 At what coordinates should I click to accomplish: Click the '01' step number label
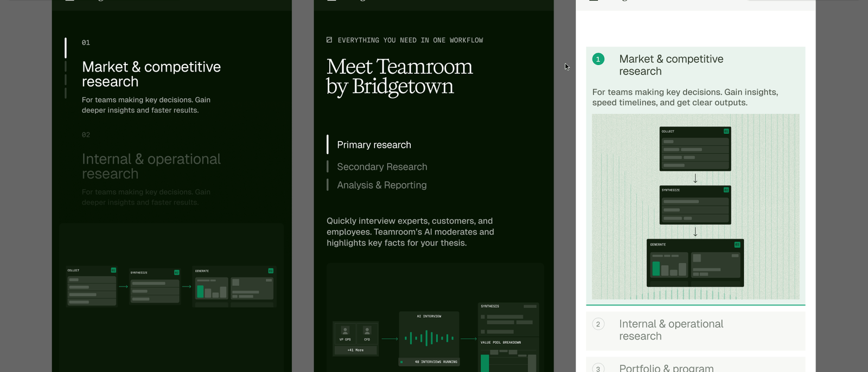(86, 42)
